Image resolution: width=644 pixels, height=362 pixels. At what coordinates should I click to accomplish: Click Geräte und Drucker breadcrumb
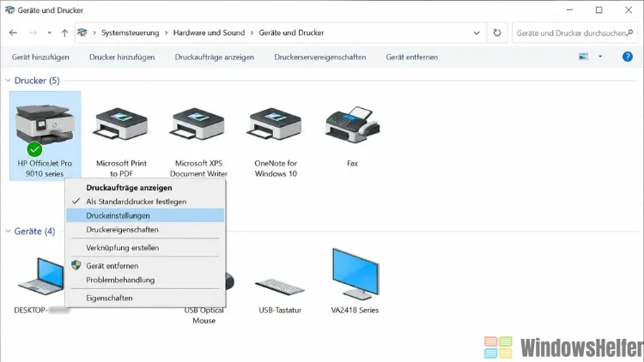(291, 33)
